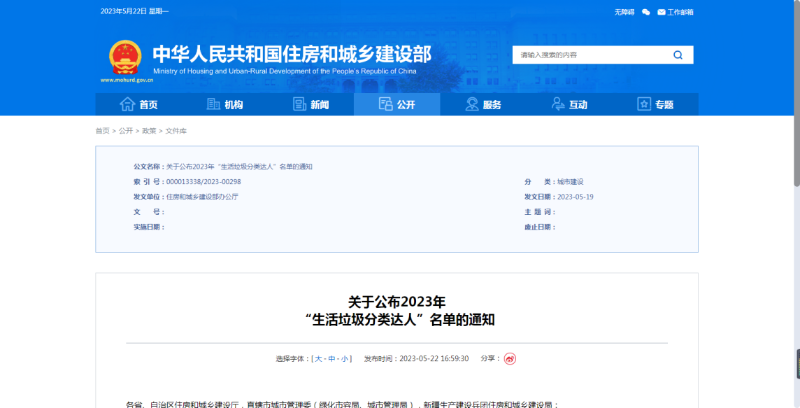Click the 公开 document icon
Image resolution: width=800 pixels, height=408 pixels.
pos(386,105)
